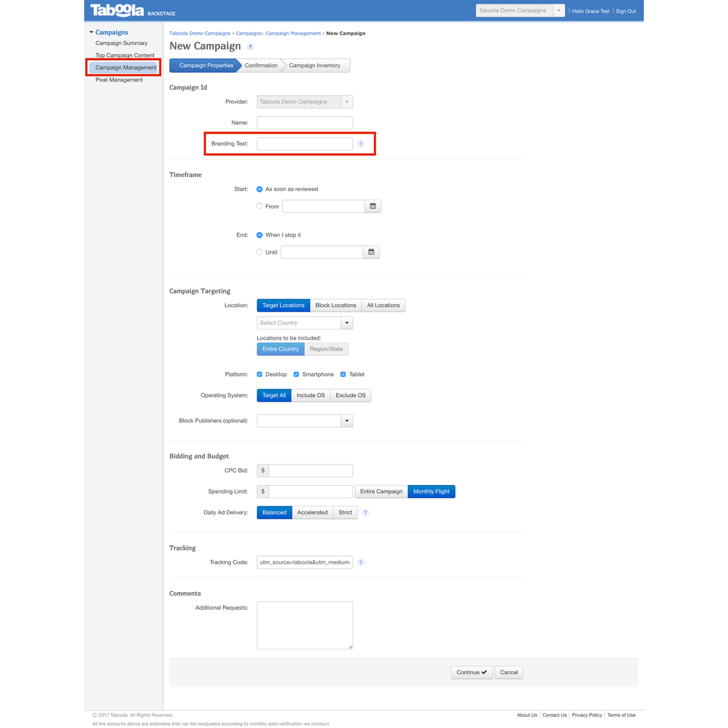Click the Daily Ad Delivery help icon
Image resolution: width=728 pixels, height=728 pixels.
tap(366, 513)
